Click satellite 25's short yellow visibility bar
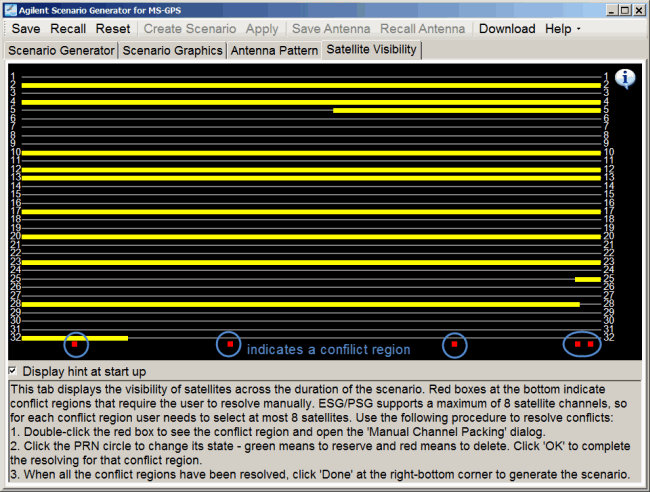Viewport: 650px width, 492px height. 587,279
